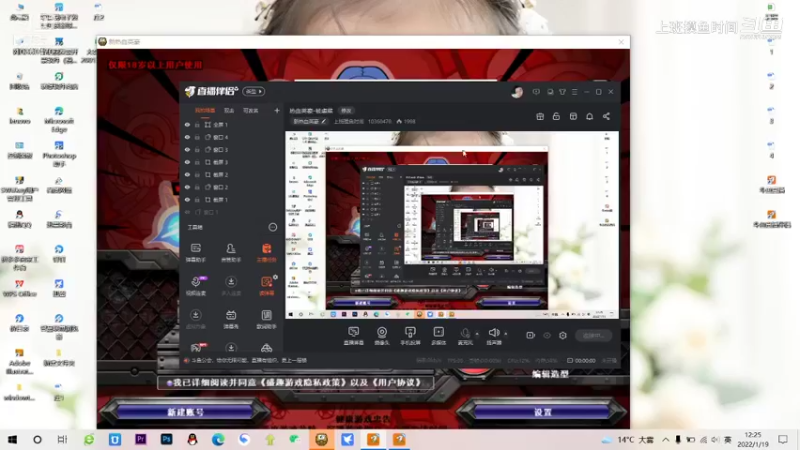Add a new scene with the plus button
The height and width of the screenshot is (450, 800).
[277, 111]
